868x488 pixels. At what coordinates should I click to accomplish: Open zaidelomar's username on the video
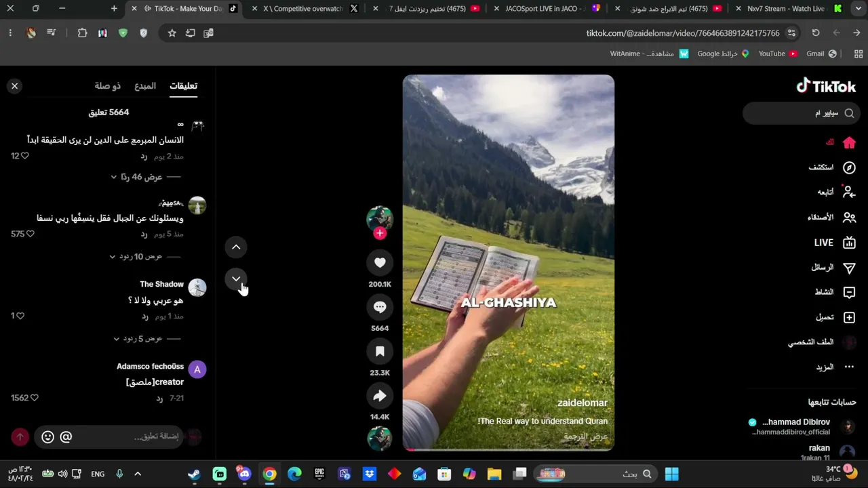(x=582, y=403)
